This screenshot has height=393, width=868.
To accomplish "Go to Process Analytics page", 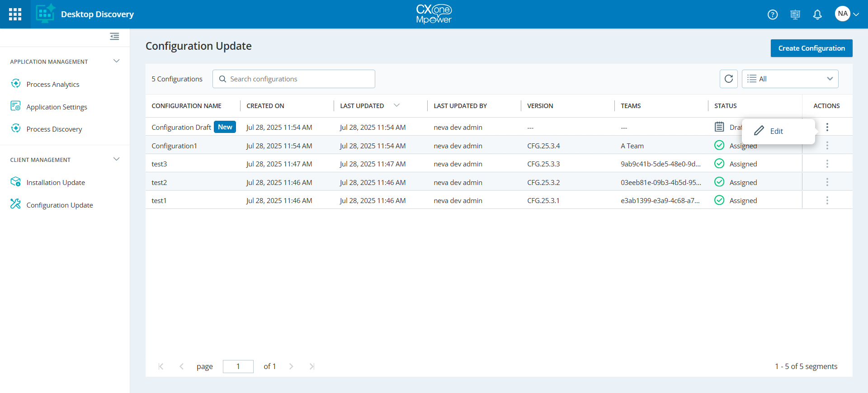I will click(52, 84).
